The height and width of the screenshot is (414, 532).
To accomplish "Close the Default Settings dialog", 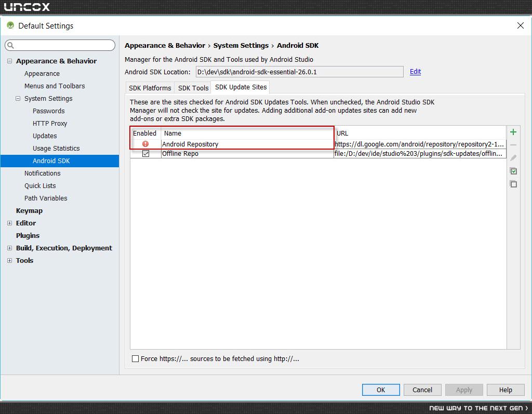I will (521, 25).
